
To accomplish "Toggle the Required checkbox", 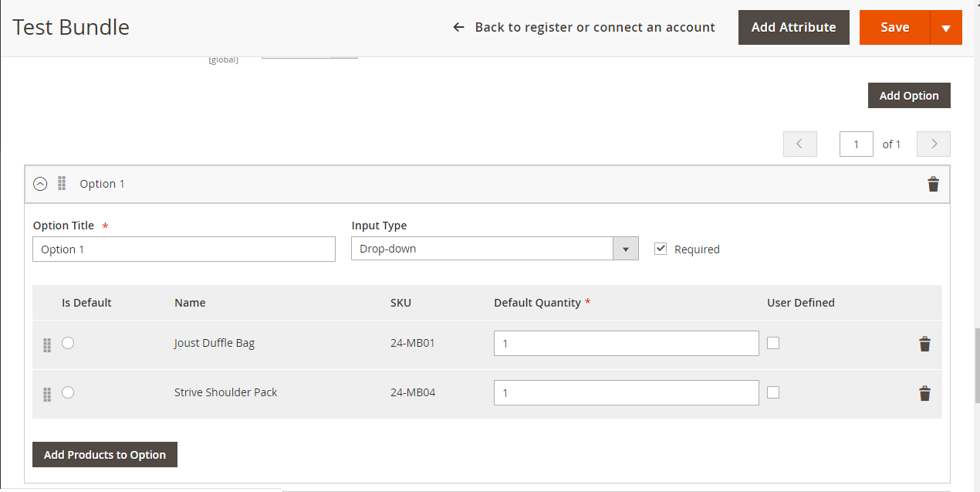I will (661, 249).
